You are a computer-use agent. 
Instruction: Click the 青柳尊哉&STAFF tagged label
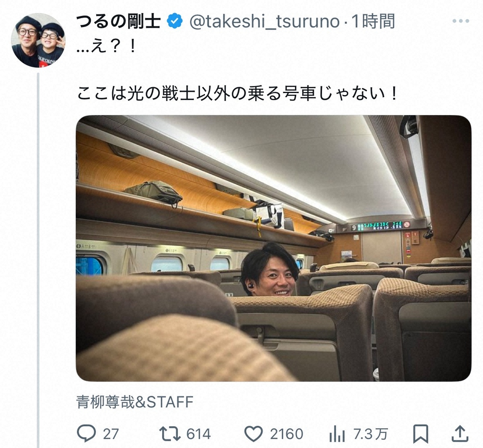pyautogui.click(x=135, y=402)
